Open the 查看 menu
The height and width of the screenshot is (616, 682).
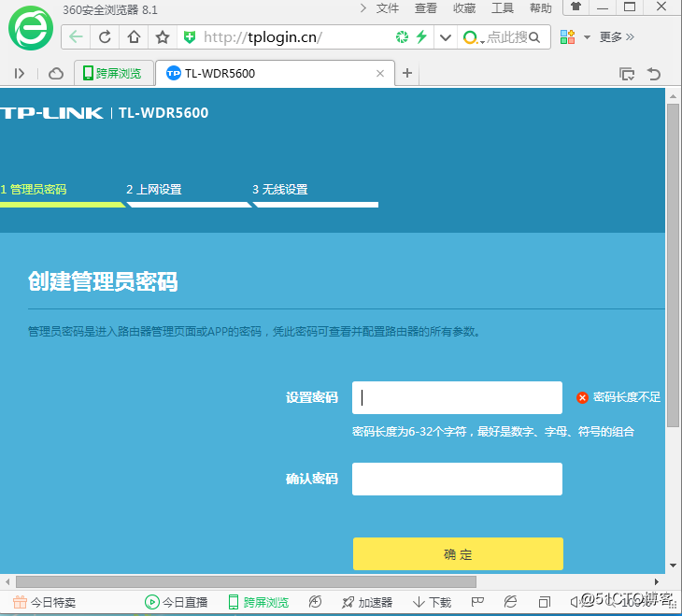tap(426, 8)
